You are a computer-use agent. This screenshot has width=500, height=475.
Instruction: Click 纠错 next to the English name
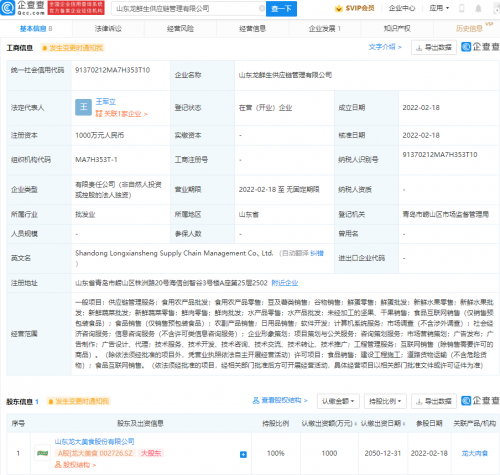(317, 253)
